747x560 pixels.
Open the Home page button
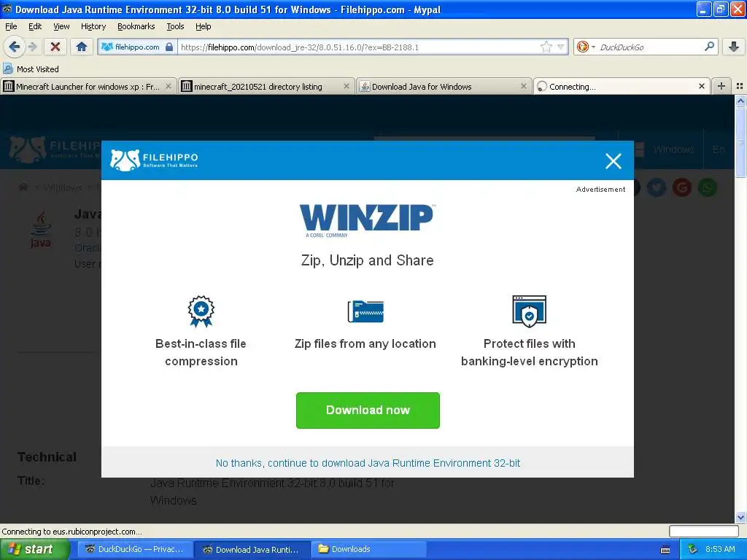click(x=82, y=47)
